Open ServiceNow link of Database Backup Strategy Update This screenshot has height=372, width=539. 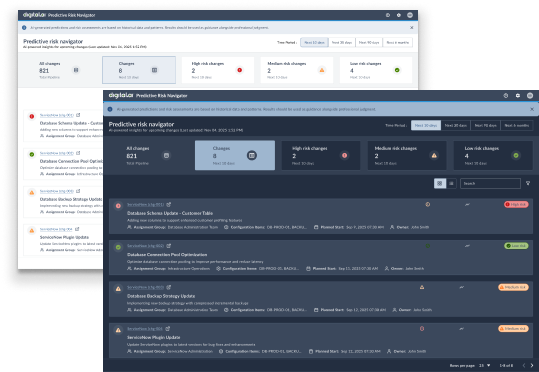tap(145, 287)
